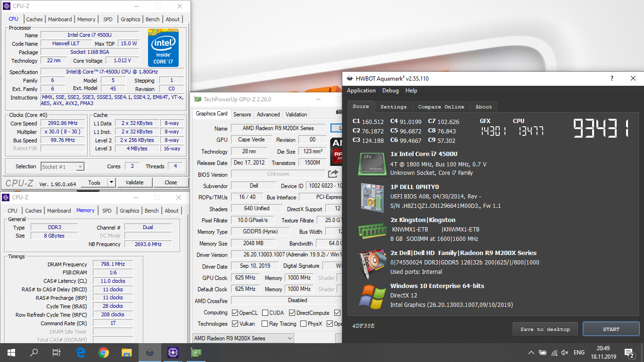Open Compare Online tab in Aquamark
Viewport: 644px width, 362px height.
441,107
